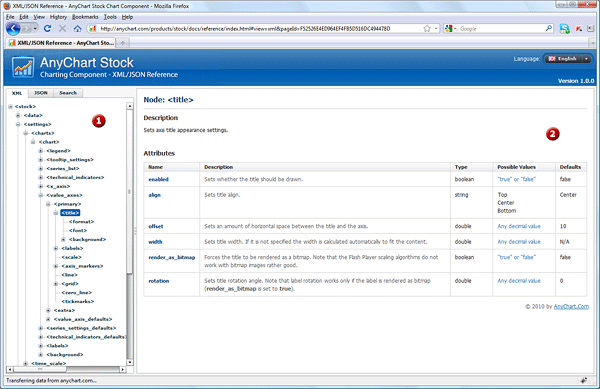Open the File menu

click(10, 17)
